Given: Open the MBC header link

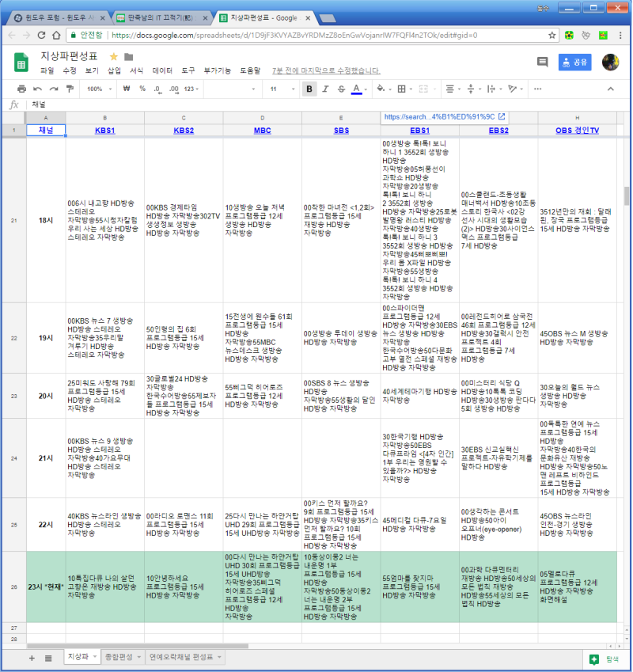Looking at the screenshot, I should click(x=262, y=131).
